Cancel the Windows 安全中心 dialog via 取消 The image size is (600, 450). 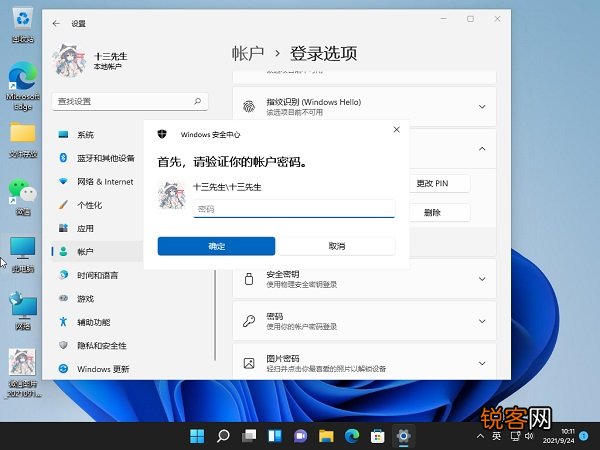click(x=337, y=246)
